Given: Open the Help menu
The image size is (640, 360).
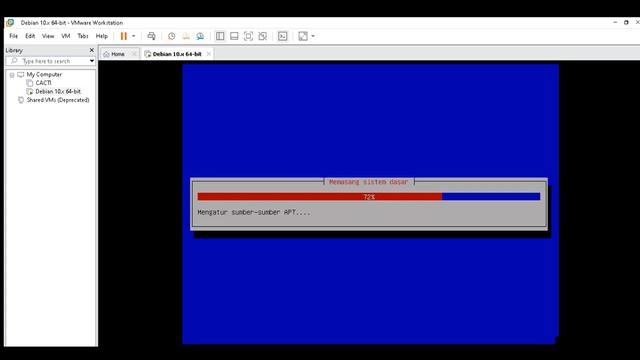Looking at the screenshot, I should click(102, 36).
